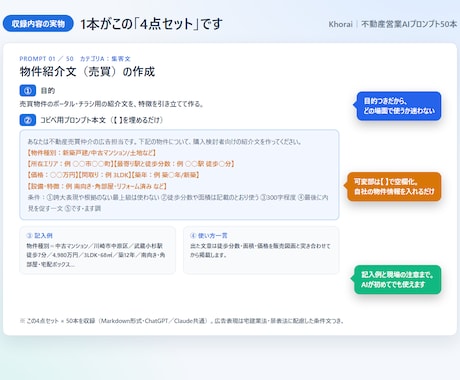Click the orange 【物件種別：新築戸建 placeholder line
460x380 pixels.
(x=91, y=153)
